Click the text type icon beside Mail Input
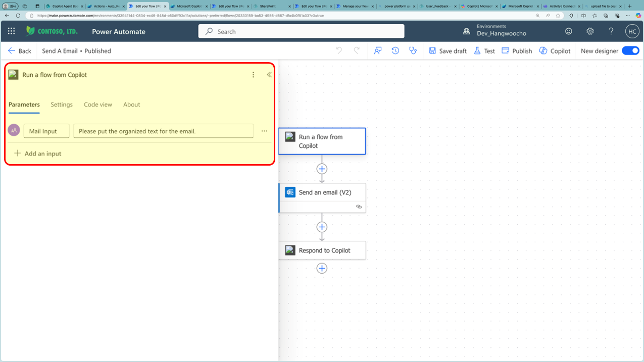The width and height of the screenshot is (644, 362). click(x=14, y=130)
